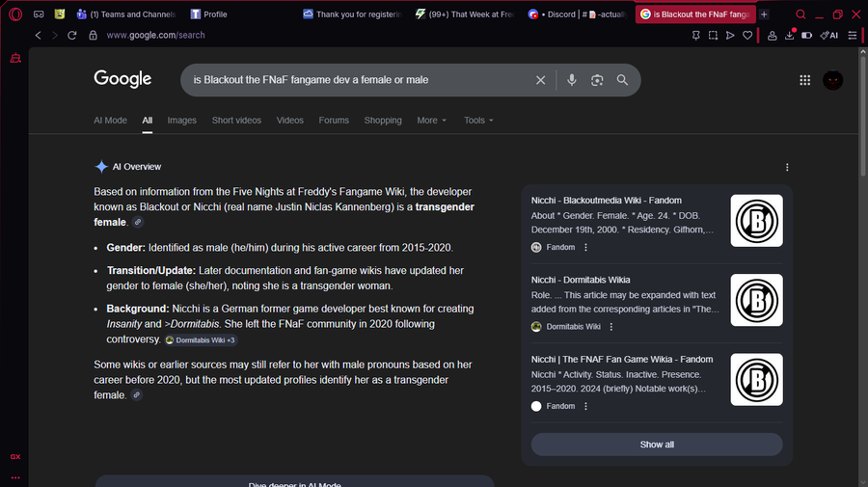The image size is (868, 487).
Task: Expand the Tools dropdown
Action: click(x=478, y=121)
